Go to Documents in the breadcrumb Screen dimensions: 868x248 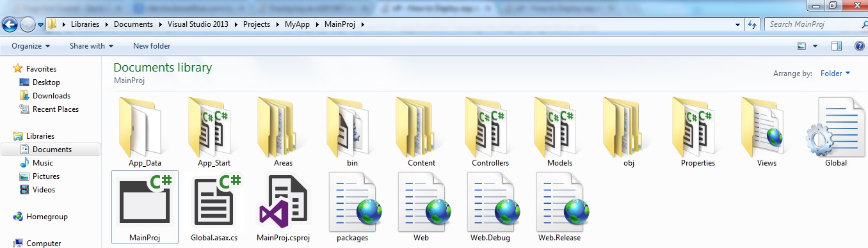coord(134,24)
